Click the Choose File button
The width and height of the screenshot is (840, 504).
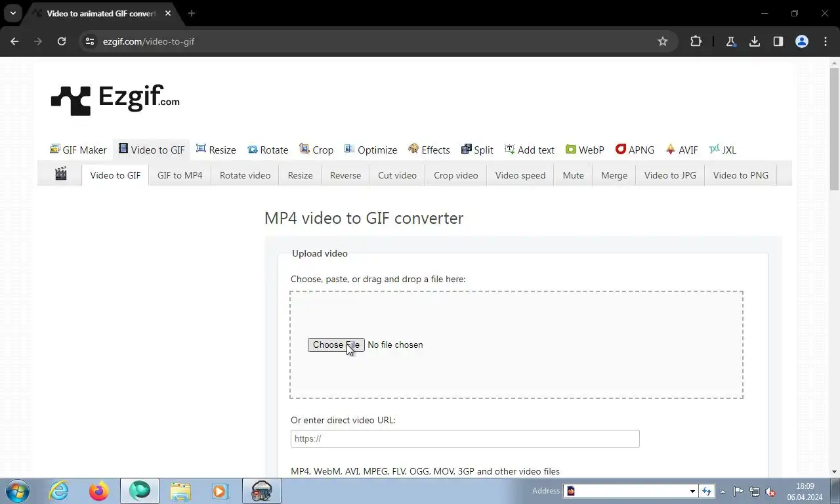pos(336,345)
